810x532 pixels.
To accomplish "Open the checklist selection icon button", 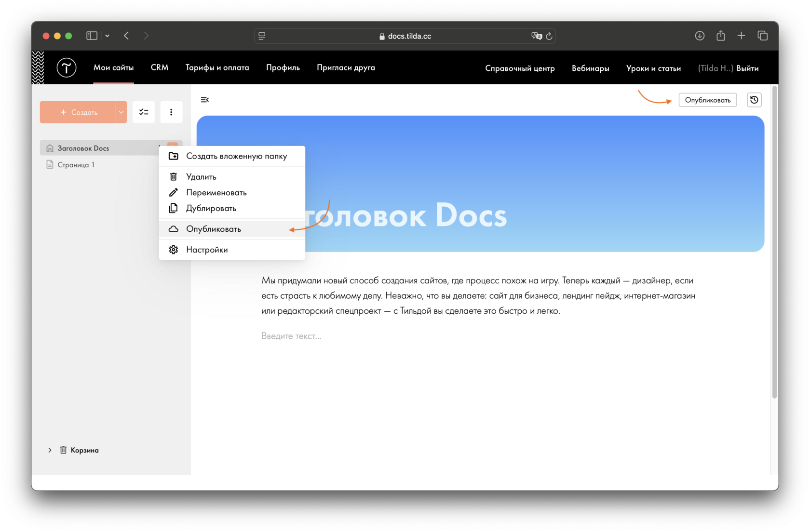I will tap(144, 112).
